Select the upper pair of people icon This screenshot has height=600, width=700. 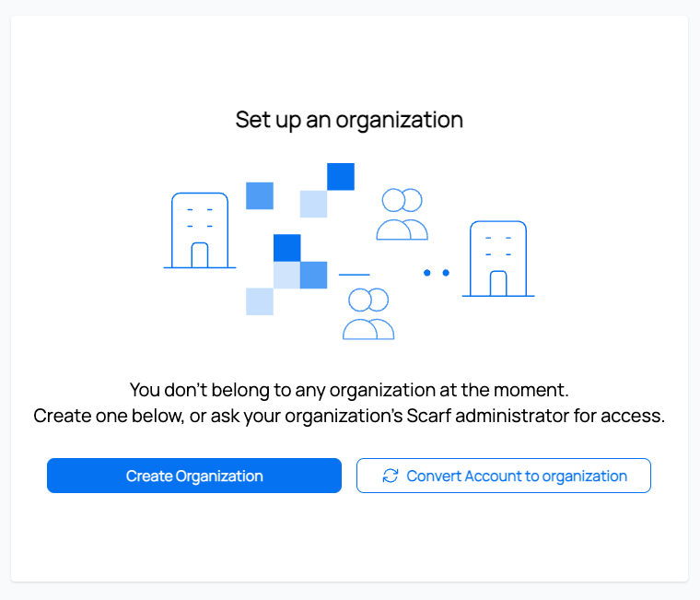point(402,214)
